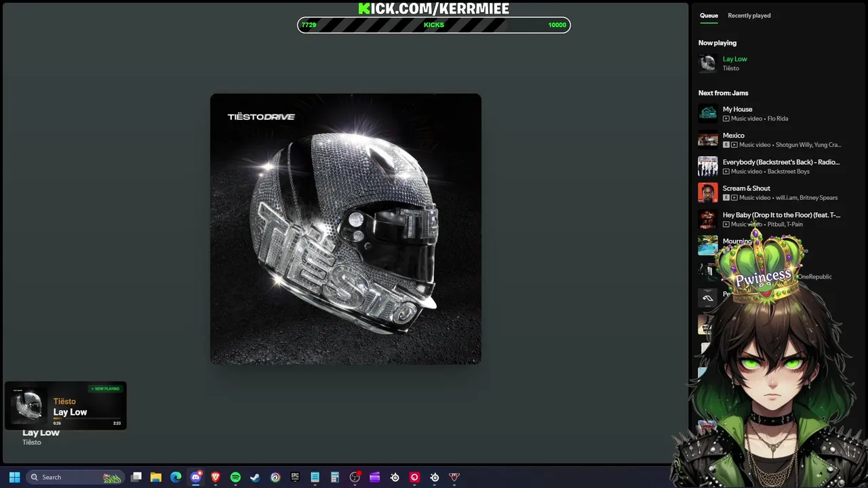Viewport: 868px width, 488px height.
Task: Open Notepad from the taskbar
Action: point(315,477)
